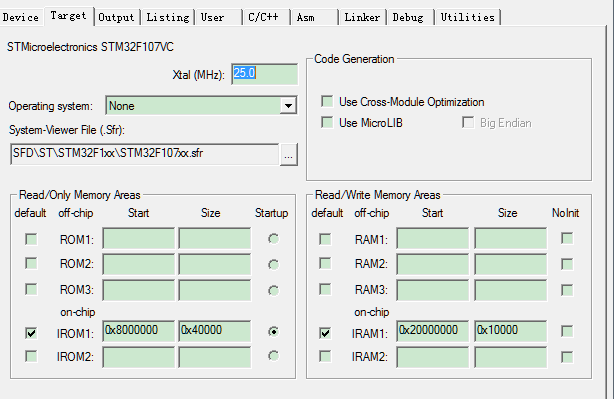The height and width of the screenshot is (399, 614).
Task: Check the ROM3 default checkbox
Action: [31, 290]
